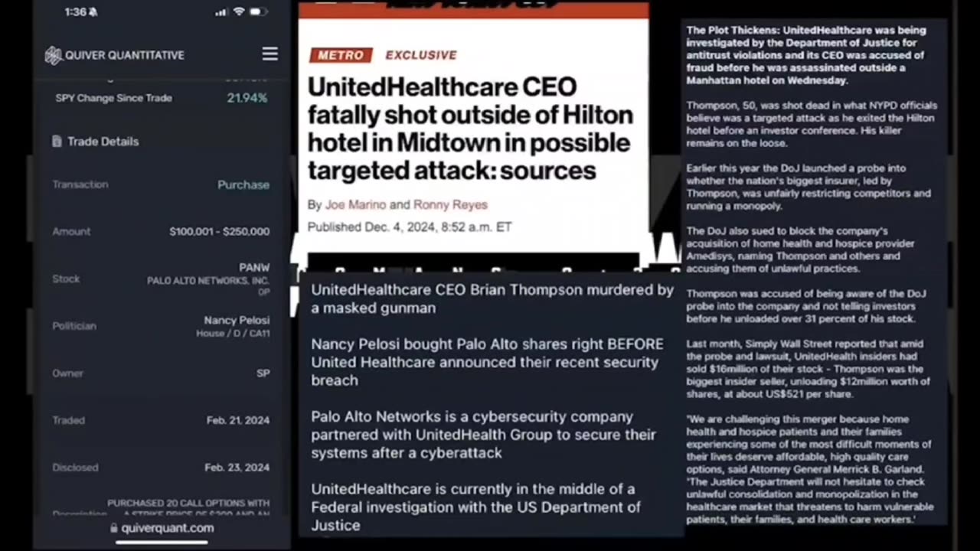Click the House / D / CA11 text

(x=233, y=334)
